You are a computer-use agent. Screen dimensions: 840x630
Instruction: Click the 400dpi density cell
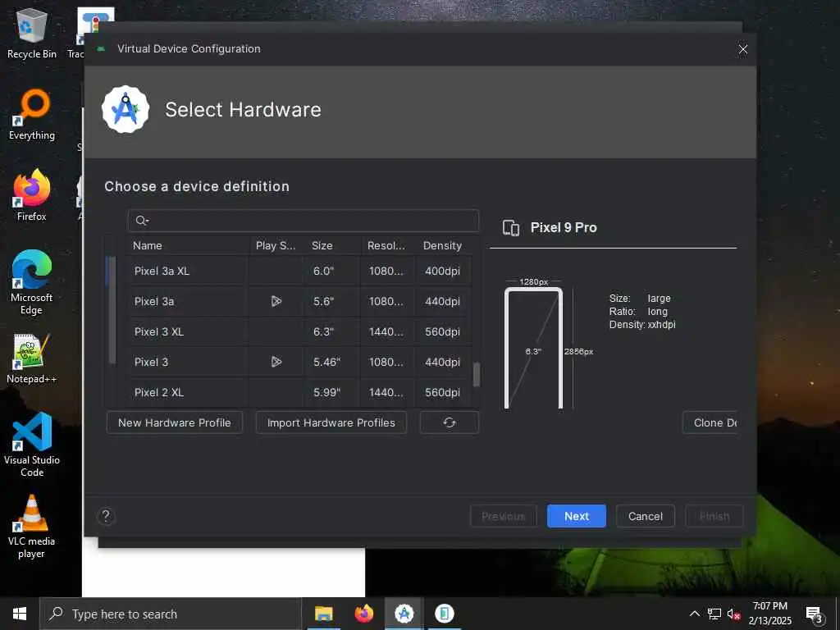pos(442,271)
